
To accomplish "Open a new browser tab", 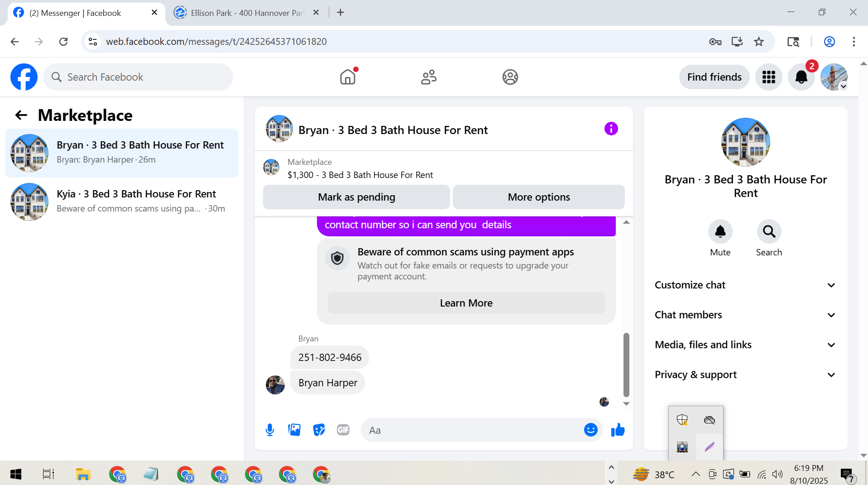I will (340, 13).
